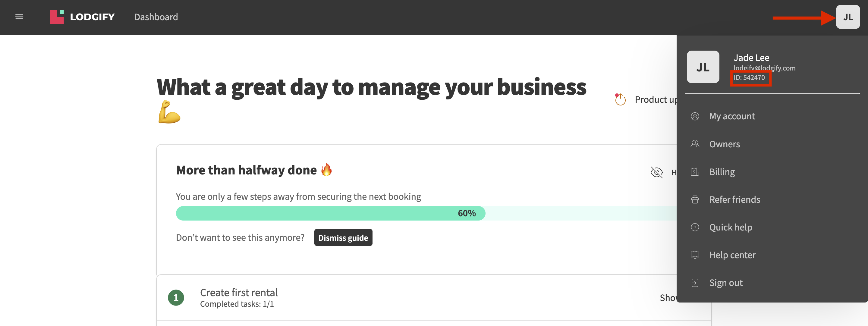This screenshot has height=326, width=868.
Task: Expand the Create first rental step
Action: click(x=417, y=297)
